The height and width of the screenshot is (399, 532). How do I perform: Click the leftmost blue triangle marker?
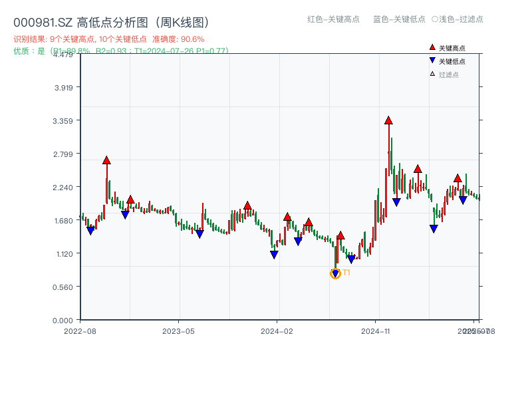(x=92, y=230)
